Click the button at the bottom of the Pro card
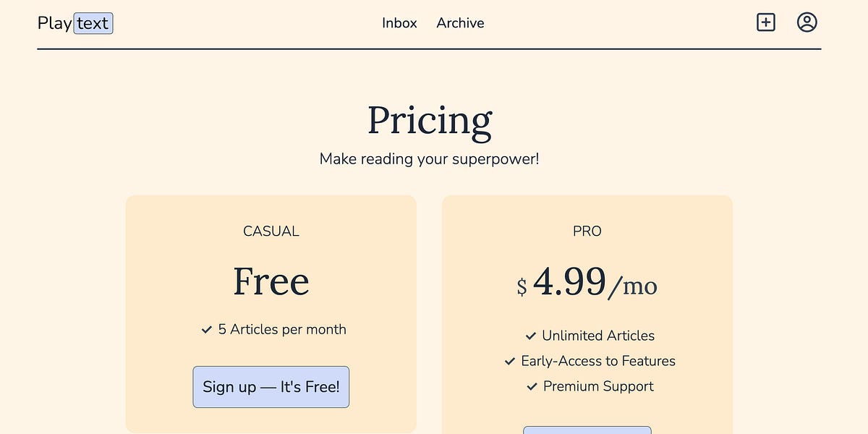The image size is (868, 434). point(587,430)
